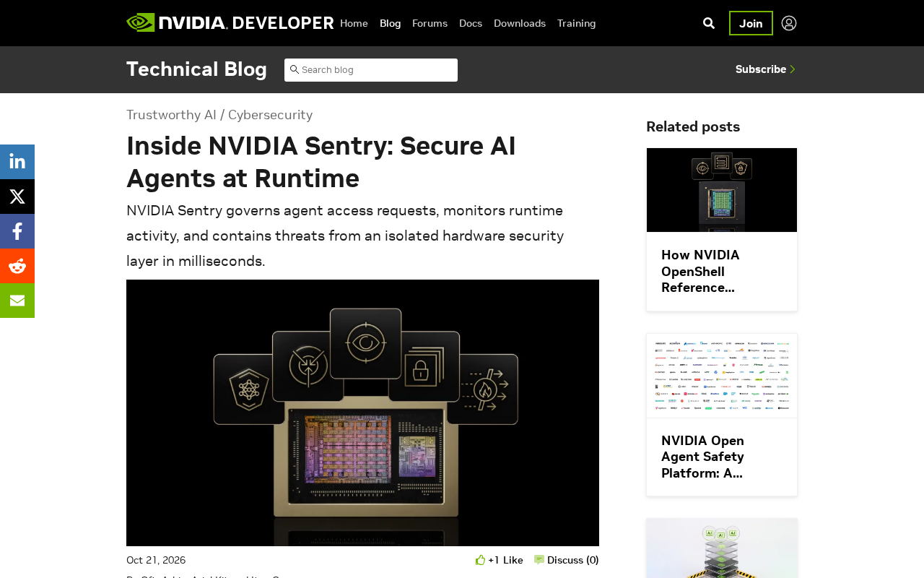
Task: Open the NVIDIA Sentry hero image
Action: (x=362, y=413)
